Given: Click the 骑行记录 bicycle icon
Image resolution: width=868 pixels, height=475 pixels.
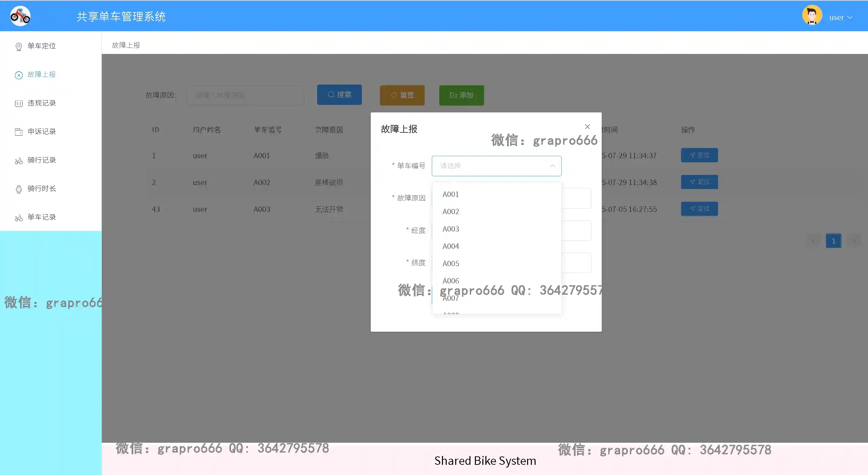Looking at the screenshot, I should click(19, 161).
